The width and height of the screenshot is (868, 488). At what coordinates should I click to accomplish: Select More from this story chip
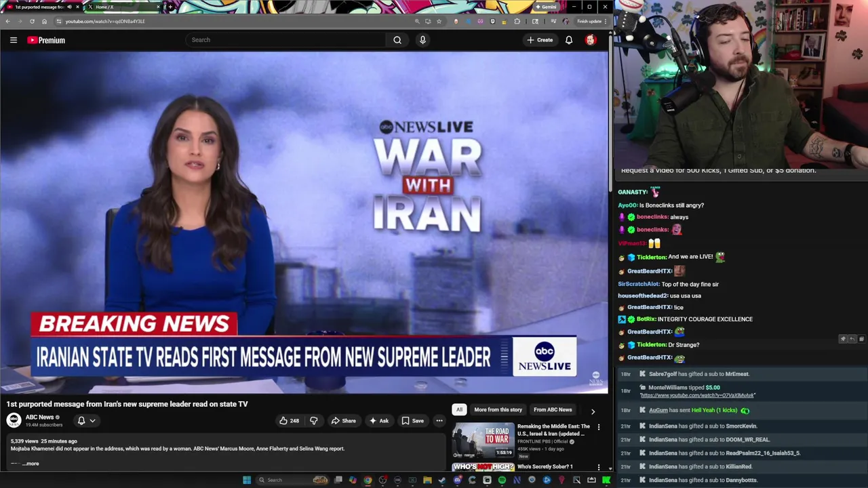click(498, 409)
